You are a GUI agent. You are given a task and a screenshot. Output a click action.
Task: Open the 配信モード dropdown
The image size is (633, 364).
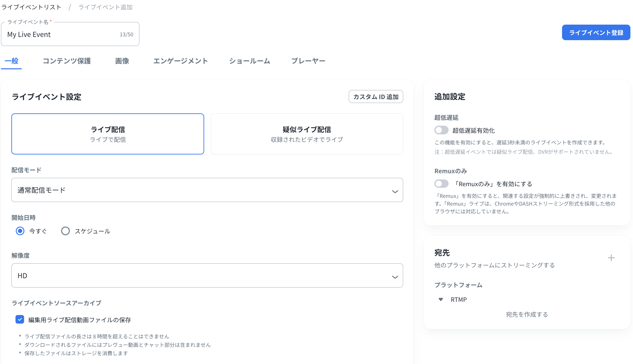pos(207,190)
